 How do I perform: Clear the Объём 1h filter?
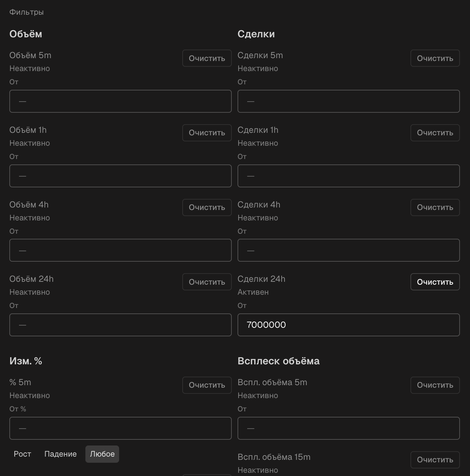coord(207,133)
